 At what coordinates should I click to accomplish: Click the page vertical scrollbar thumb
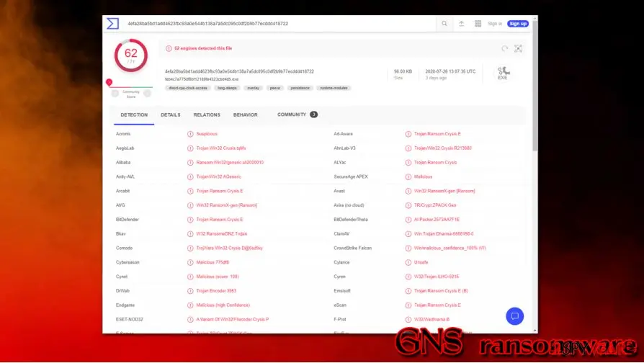(535, 87)
